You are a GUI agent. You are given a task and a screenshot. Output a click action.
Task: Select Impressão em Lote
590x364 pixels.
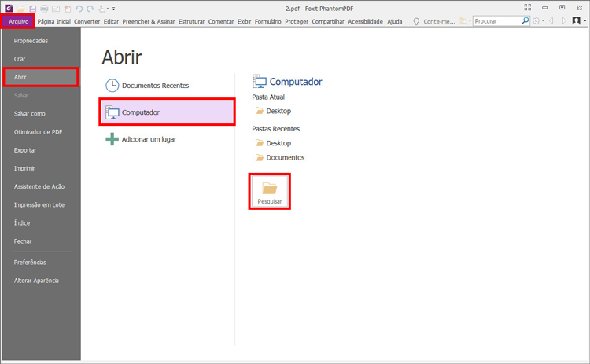coord(41,204)
